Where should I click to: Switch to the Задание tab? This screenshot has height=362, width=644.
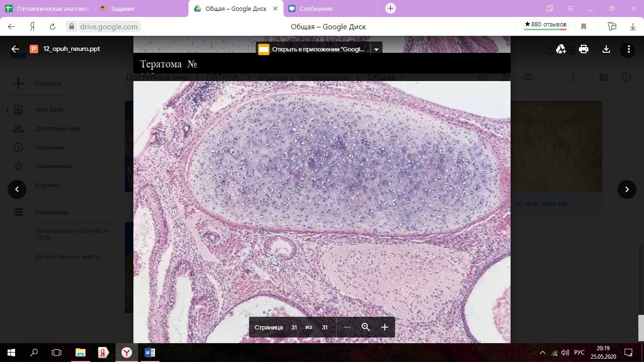141,8
